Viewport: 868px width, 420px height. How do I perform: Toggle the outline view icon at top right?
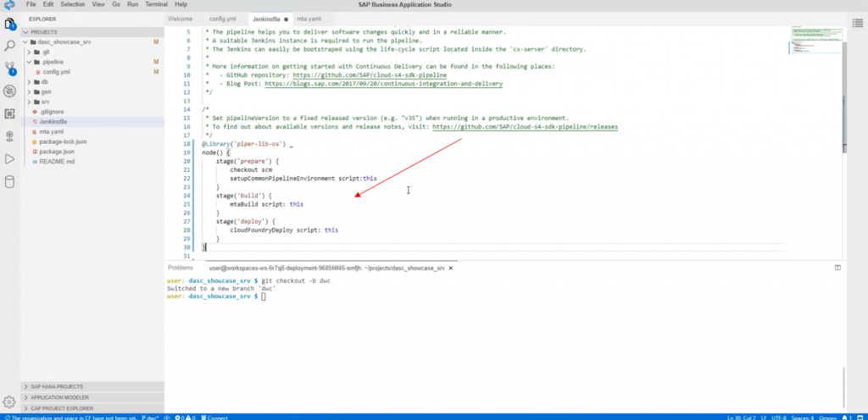[856, 21]
